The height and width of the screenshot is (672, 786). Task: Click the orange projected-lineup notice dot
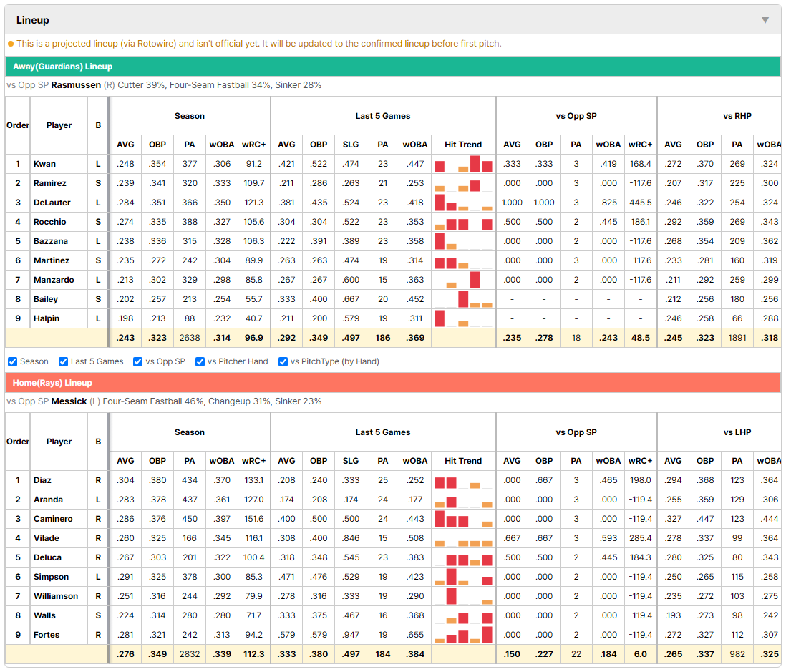11,44
